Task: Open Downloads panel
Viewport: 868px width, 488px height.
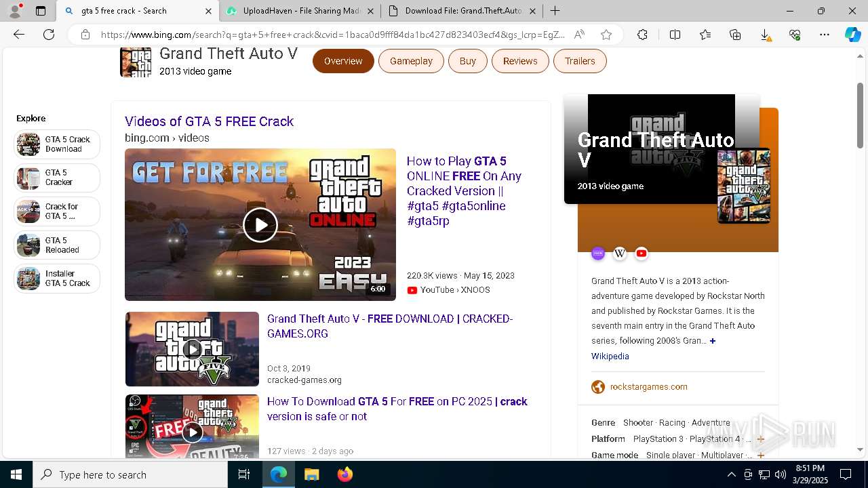Action: (765, 35)
